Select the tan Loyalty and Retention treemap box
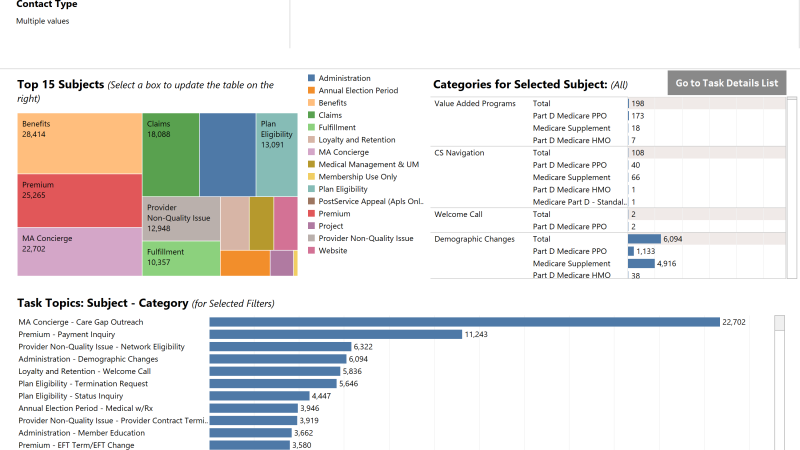The image size is (800, 450). click(x=235, y=223)
